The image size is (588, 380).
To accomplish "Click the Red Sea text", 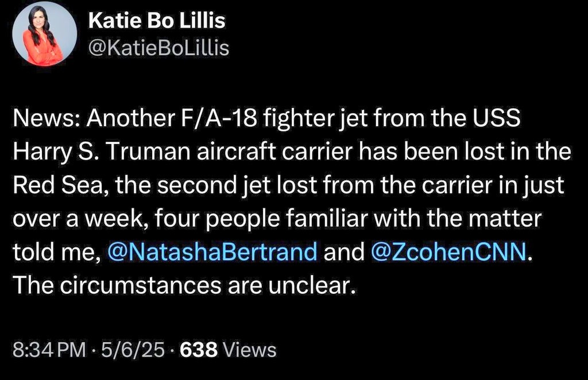I will pyautogui.click(x=58, y=185).
